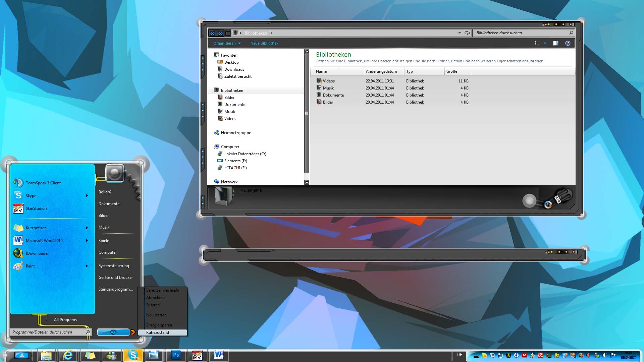Open BoilerX user folder link
Screen dimensions: 644x362
click(x=105, y=192)
